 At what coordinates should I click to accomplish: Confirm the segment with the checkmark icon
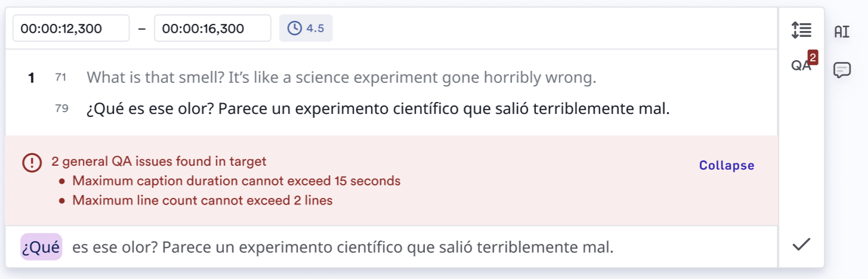click(801, 244)
